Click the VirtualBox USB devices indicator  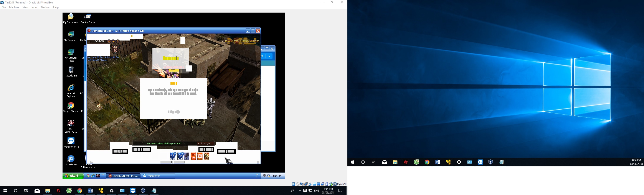tap(310, 184)
